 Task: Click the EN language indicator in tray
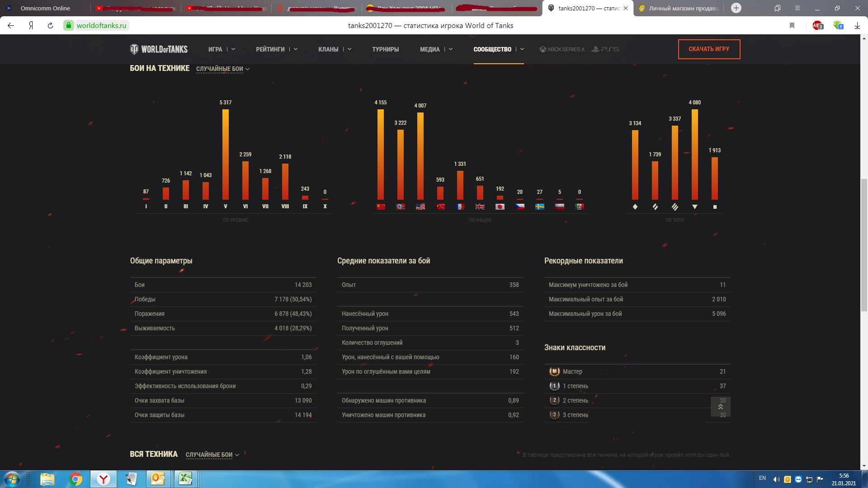click(x=762, y=478)
